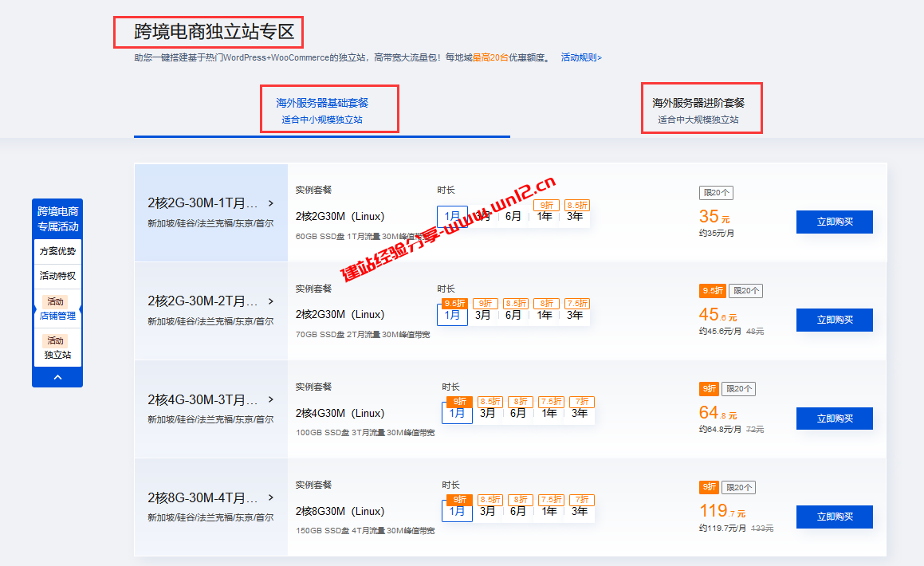This screenshot has width=924, height=566.
Task: Click 立即购买 for the 2核8G-30M-4月 plan
Action: tap(834, 517)
